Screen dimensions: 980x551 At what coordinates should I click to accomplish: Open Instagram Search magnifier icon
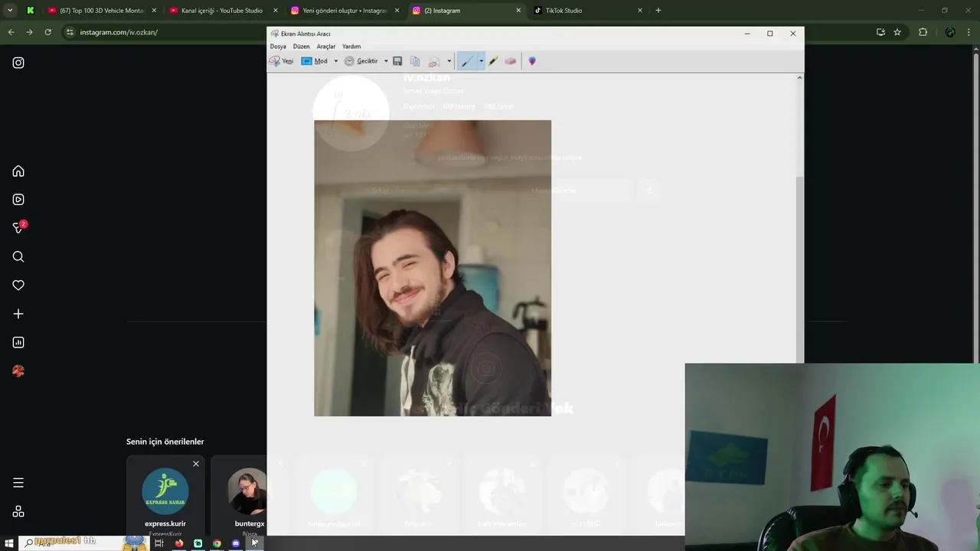(18, 257)
